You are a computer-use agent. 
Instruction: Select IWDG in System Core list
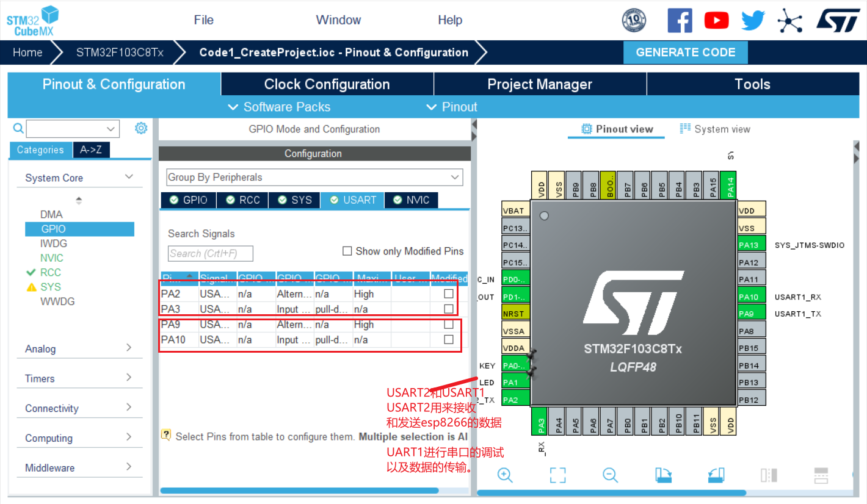(54, 243)
